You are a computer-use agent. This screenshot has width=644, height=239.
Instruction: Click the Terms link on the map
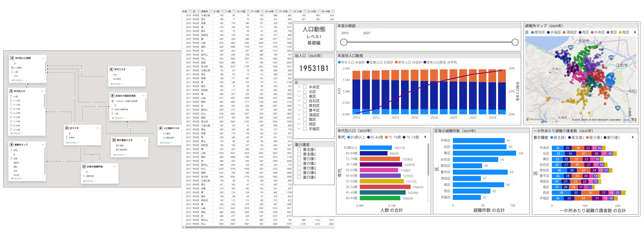pyautogui.click(x=626, y=120)
